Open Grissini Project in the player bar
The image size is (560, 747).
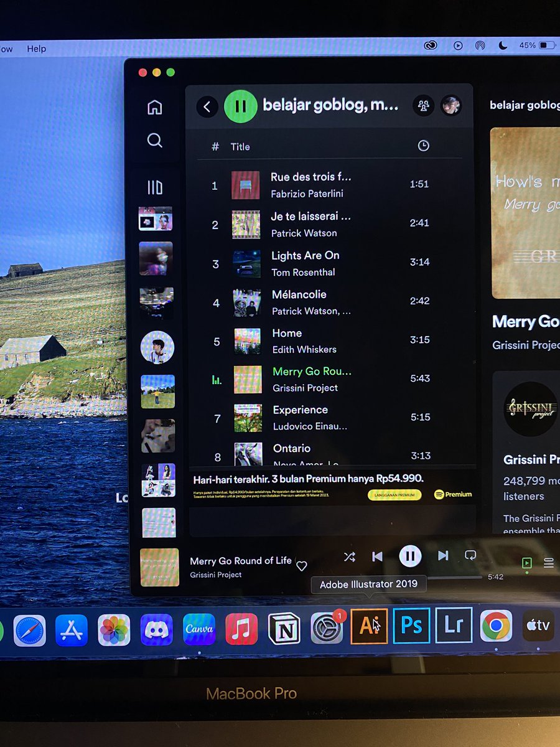pyautogui.click(x=216, y=575)
